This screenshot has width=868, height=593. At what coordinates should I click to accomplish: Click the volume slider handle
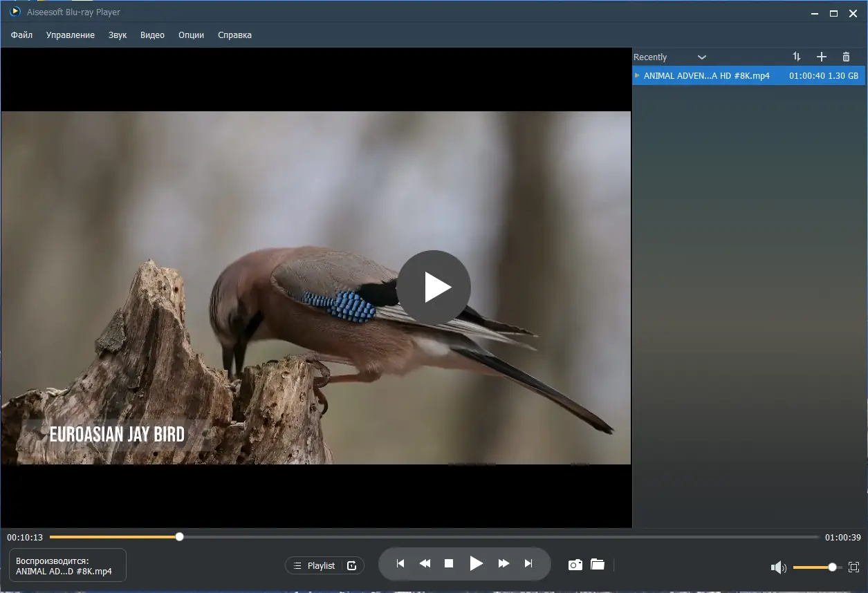(x=832, y=567)
